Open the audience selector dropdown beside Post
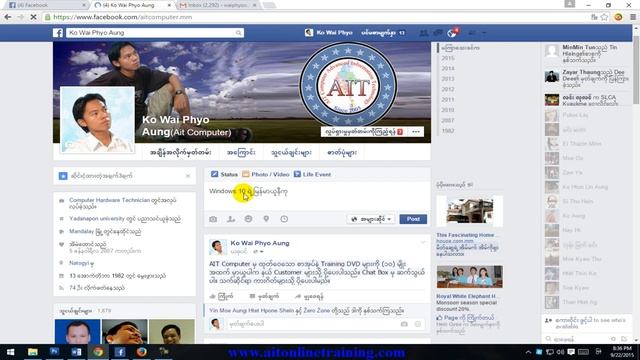 pyautogui.click(x=371, y=219)
